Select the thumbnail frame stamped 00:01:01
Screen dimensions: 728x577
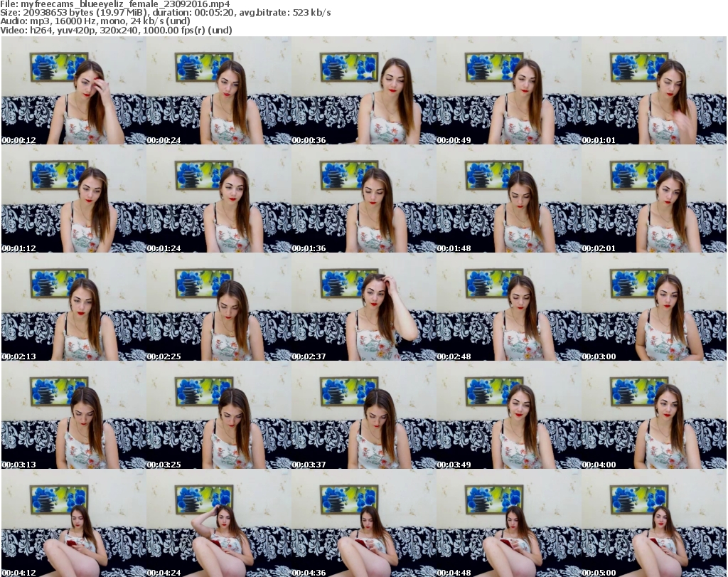point(653,90)
